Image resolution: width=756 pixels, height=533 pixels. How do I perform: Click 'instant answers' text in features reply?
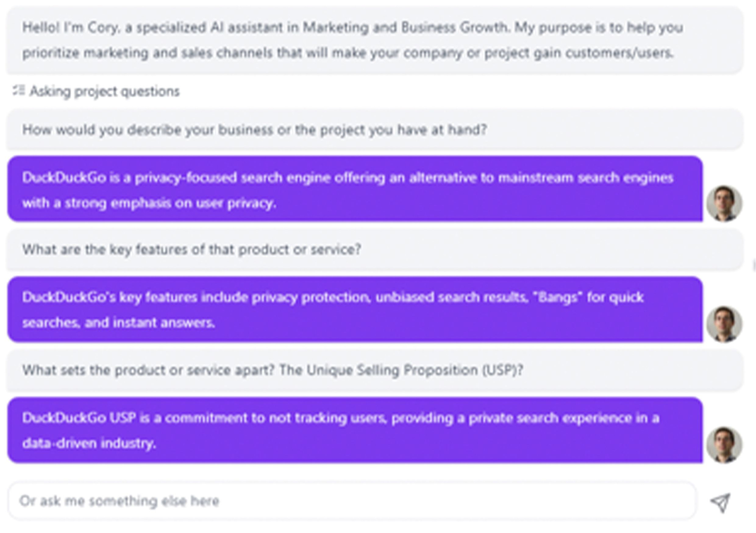pyautogui.click(x=164, y=323)
